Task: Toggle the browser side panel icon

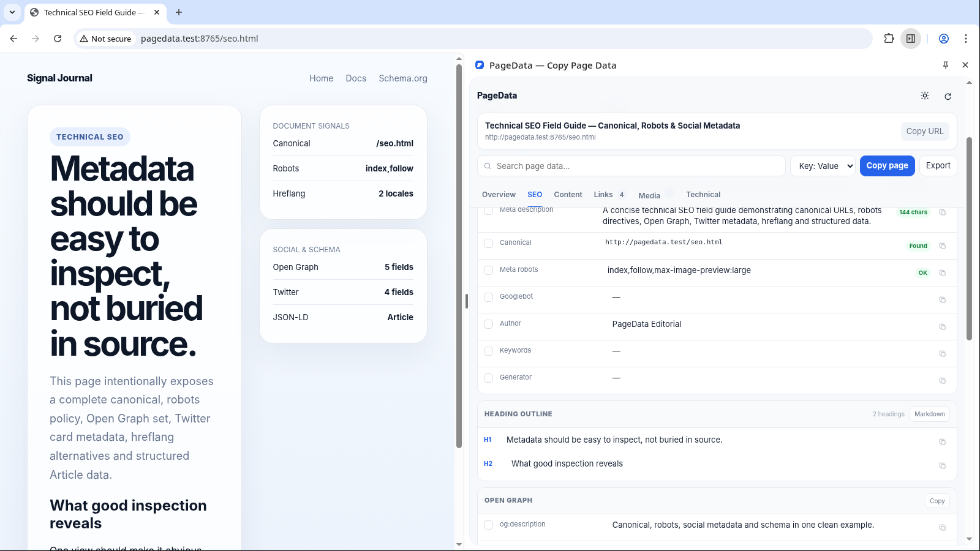Action: [x=911, y=39]
